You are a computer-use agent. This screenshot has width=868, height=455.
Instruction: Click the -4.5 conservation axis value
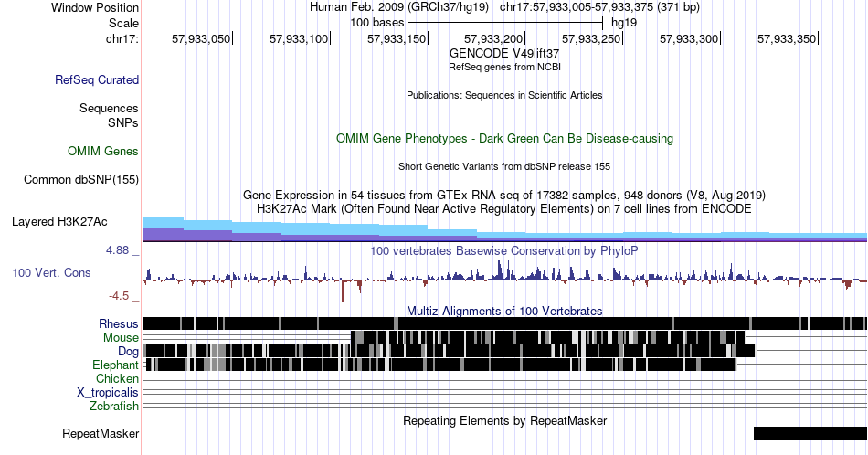(119, 296)
